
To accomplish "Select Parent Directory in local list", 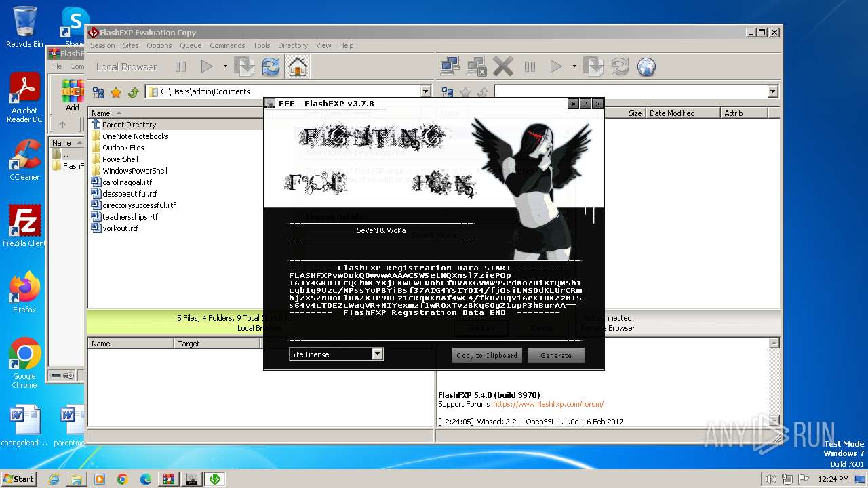I will click(x=129, y=125).
